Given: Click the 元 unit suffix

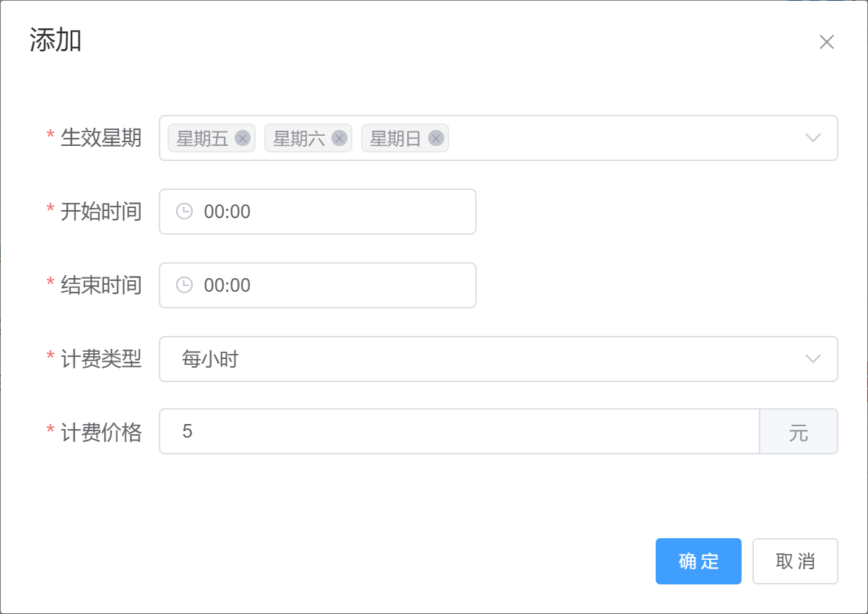Looking at the screenshot, I should (799, 431).
